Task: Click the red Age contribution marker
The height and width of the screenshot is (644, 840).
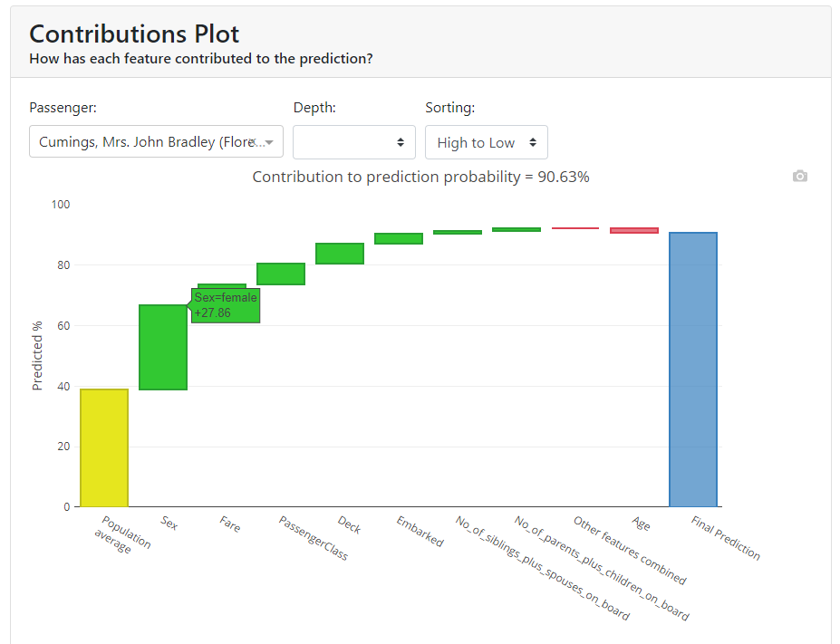Action: click(x=634, y=229)
